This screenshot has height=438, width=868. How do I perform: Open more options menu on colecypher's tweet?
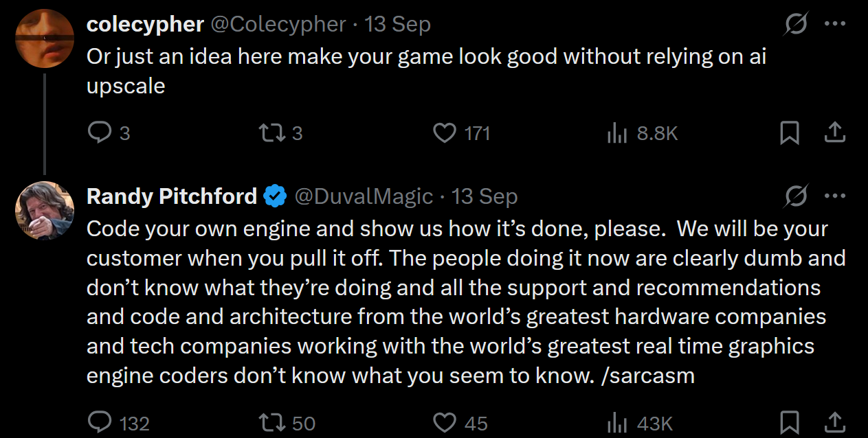(834, 24)
